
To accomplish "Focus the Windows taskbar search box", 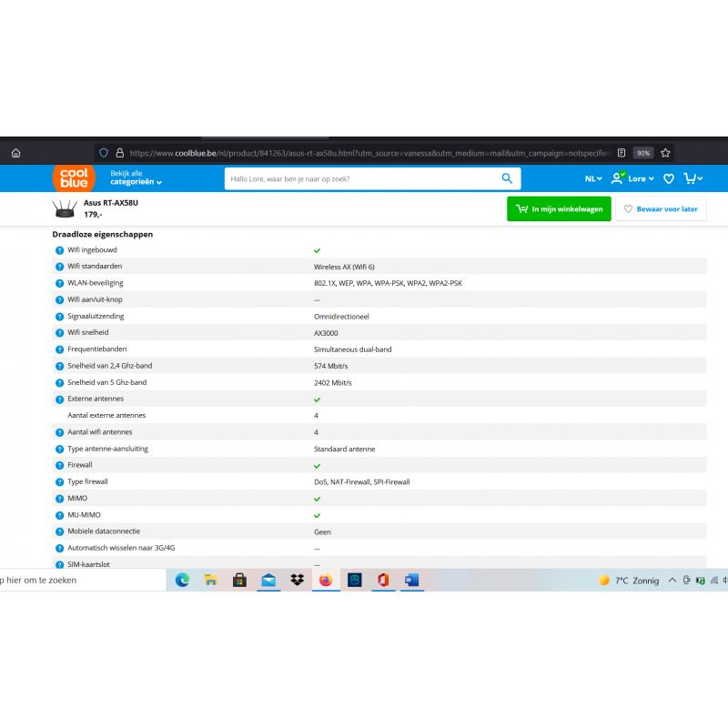I will (x=83, y=581).
